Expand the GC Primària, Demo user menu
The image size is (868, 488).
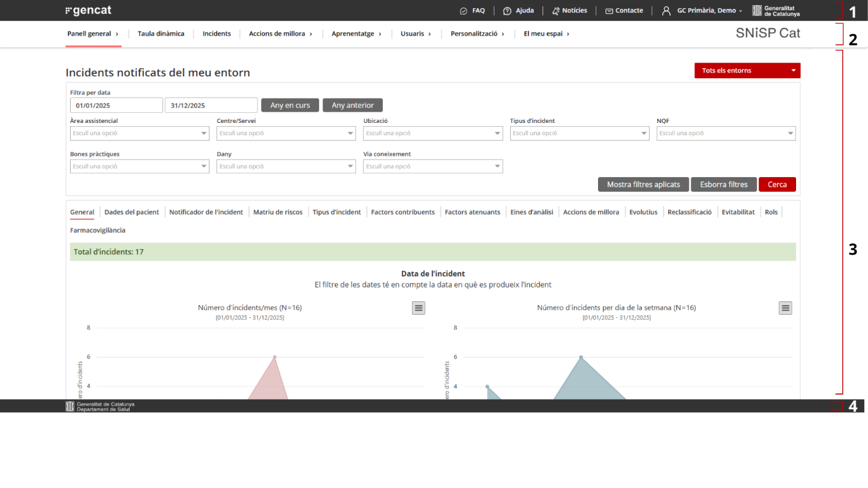(702, 11)
